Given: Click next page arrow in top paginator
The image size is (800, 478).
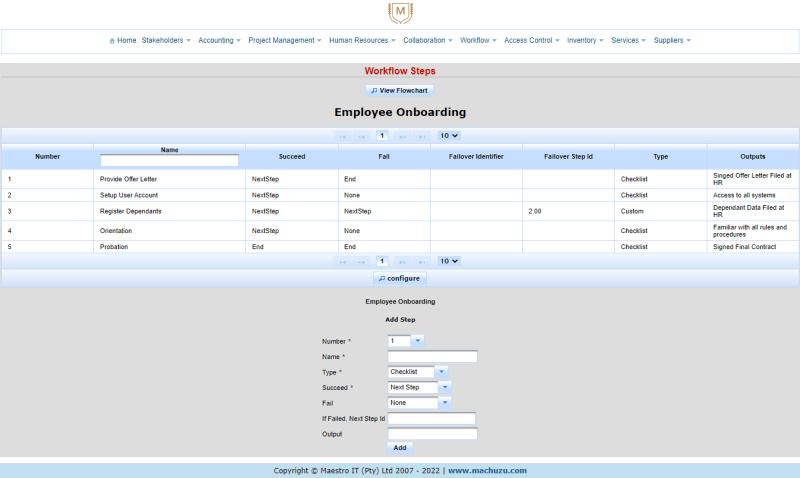Looking at the screenshot, I should pos(403,136).
